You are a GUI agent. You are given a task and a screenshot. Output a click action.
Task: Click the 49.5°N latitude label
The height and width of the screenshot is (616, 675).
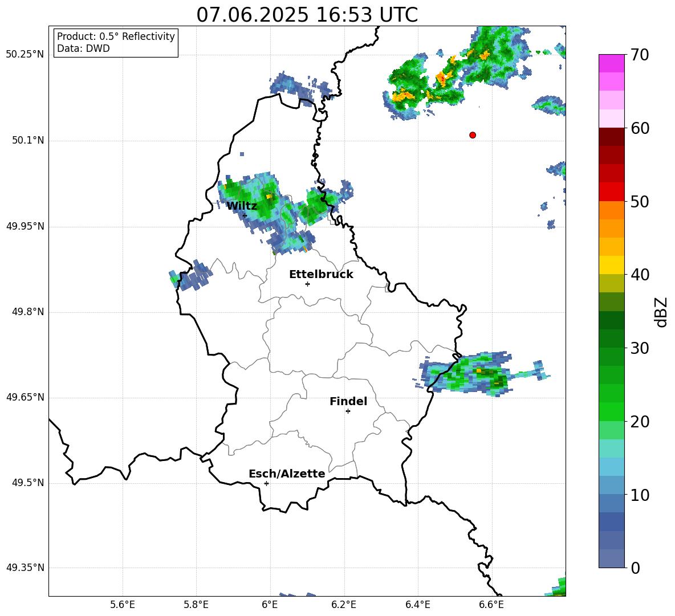[x=28, y=483]
